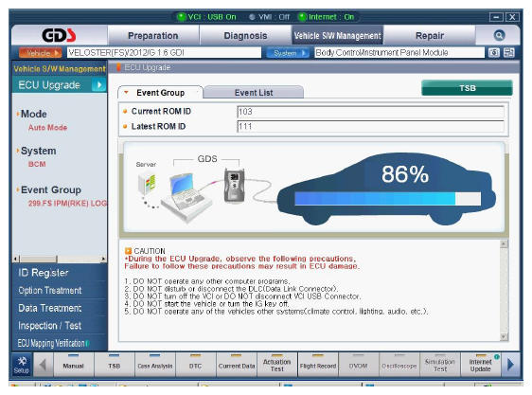Open Oscilloscope from bottom toolbar
Screen dimensions: 532x395
click(399, 365)
